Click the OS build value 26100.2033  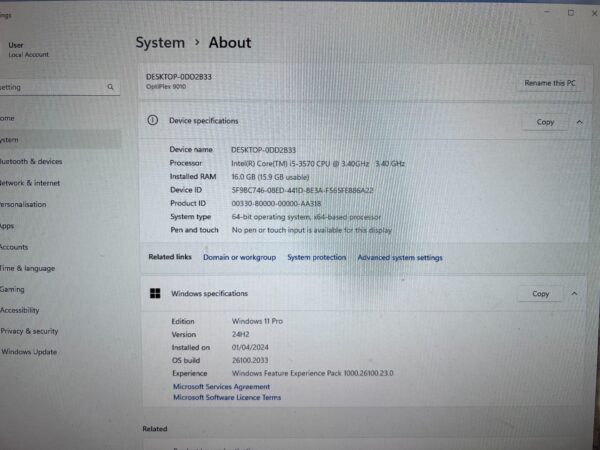click(249, 360)
